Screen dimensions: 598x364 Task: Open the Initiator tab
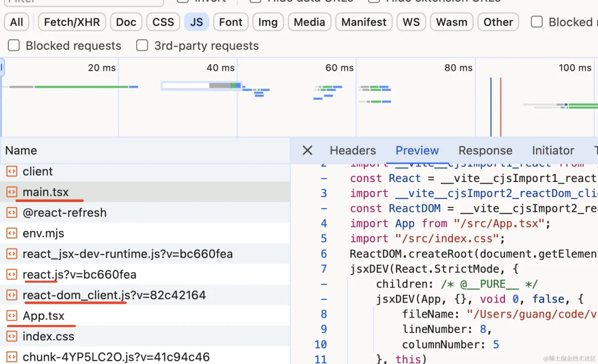[x=553, y=150]
